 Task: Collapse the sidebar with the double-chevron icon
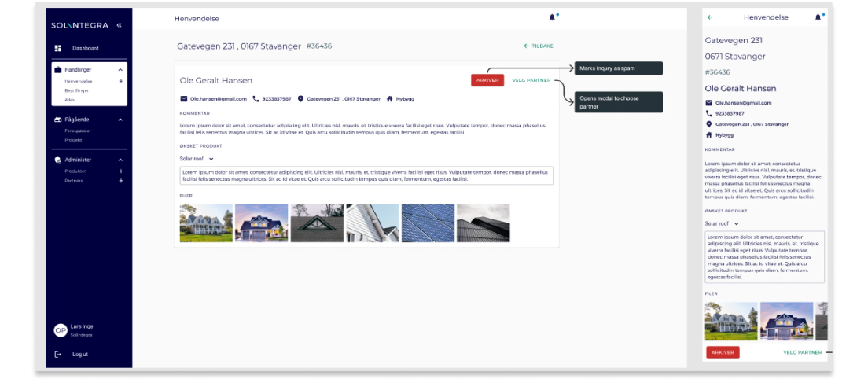click(119, 25)
